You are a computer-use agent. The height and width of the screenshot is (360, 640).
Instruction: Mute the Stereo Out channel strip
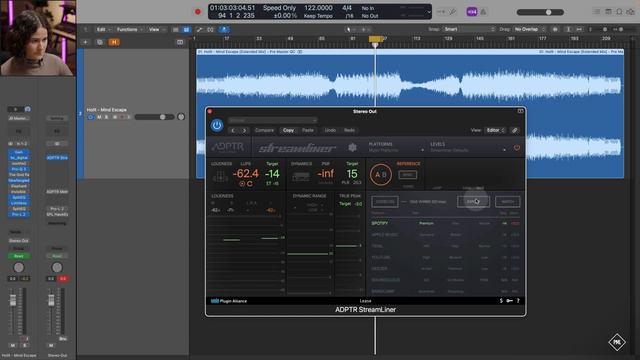(x=51, y=345)
